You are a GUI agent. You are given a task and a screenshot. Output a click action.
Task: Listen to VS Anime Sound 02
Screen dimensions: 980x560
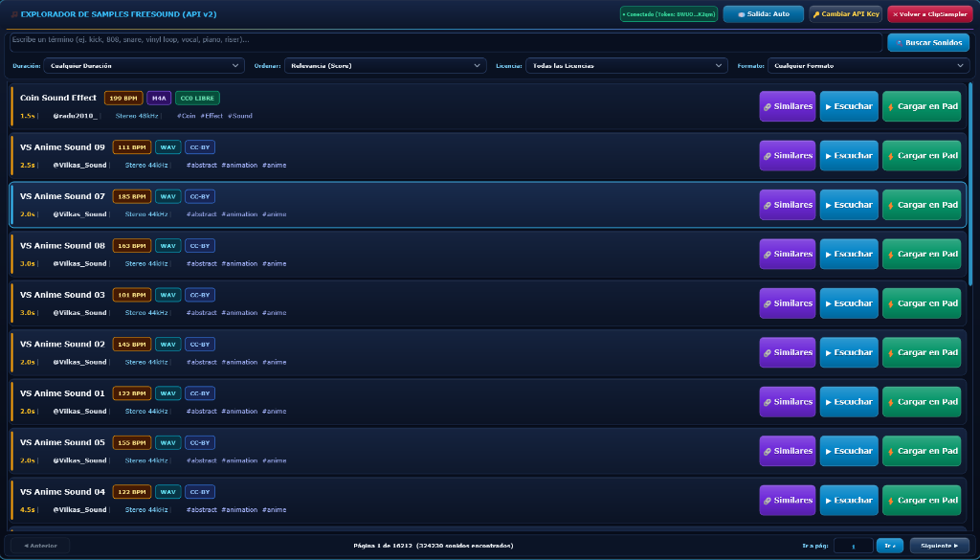click(x=849, y=352)
